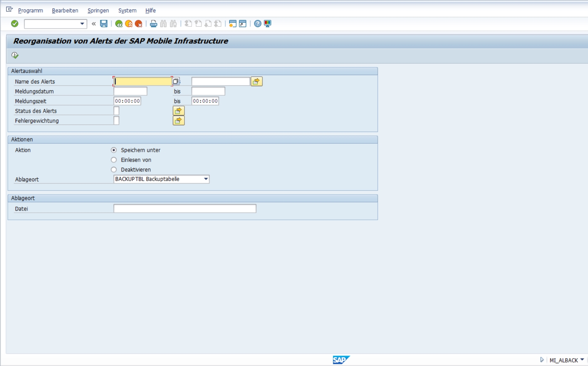Open the value help for Name des Alerts
This screenshot has width=588, height=366.
tap(176, 81)
